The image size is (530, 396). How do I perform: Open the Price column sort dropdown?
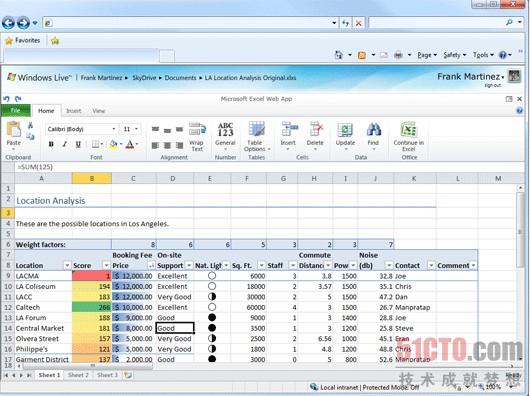(151, 266)
